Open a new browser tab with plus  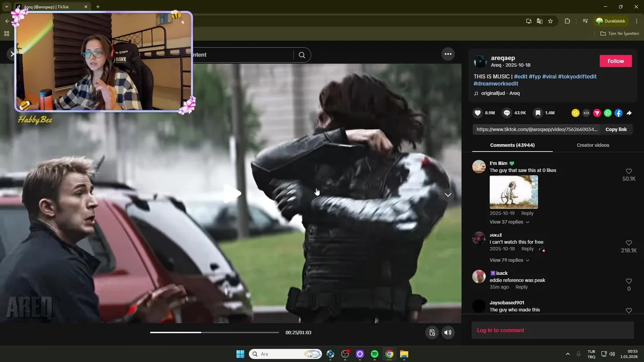[98, 7]
